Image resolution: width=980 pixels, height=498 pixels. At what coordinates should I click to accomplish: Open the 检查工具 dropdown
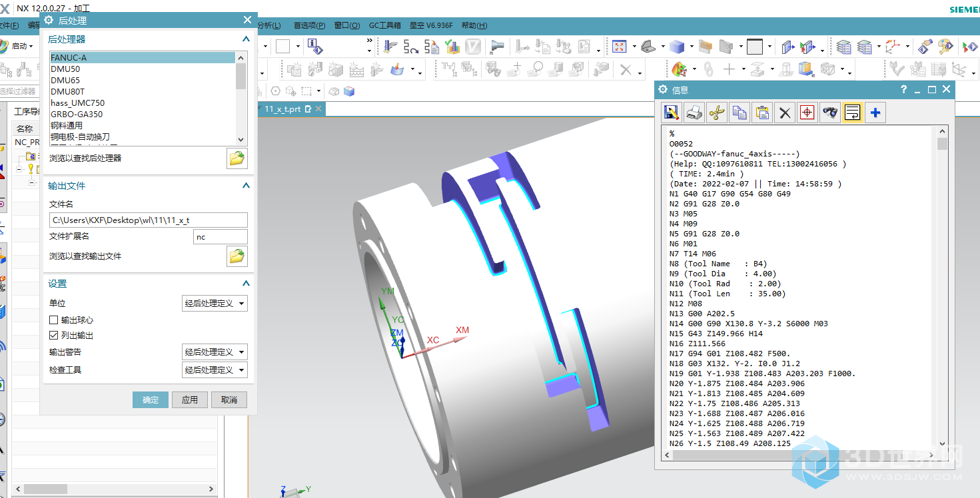215,370
